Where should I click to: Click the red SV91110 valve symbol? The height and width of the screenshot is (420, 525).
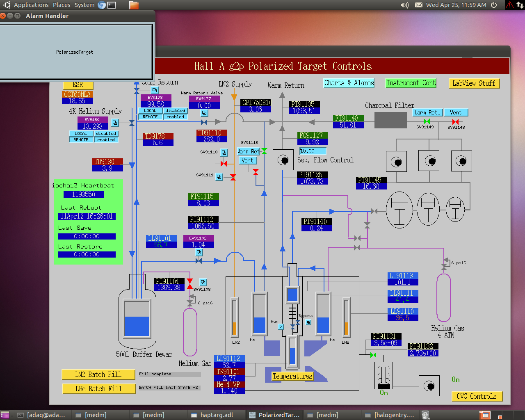[x=224, y=164]
